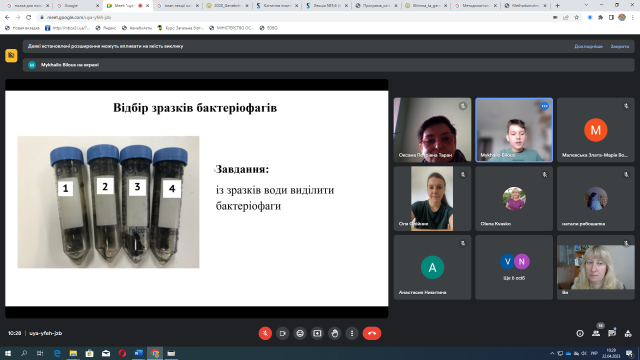The height and width of the screenshot is (360, 640).
Task: Open the 'МІНІСТЕРСТВО ОС' bookmark
Action: coord(231,28)
